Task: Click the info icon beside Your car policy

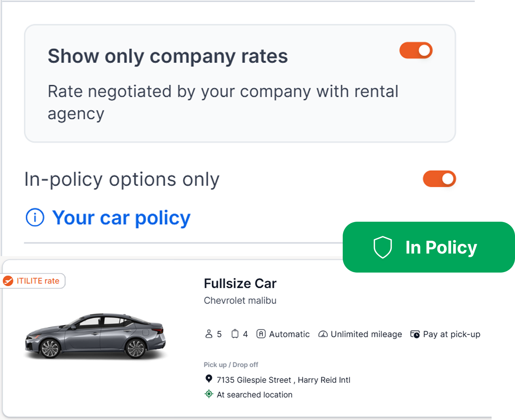Action: [35, 218]
